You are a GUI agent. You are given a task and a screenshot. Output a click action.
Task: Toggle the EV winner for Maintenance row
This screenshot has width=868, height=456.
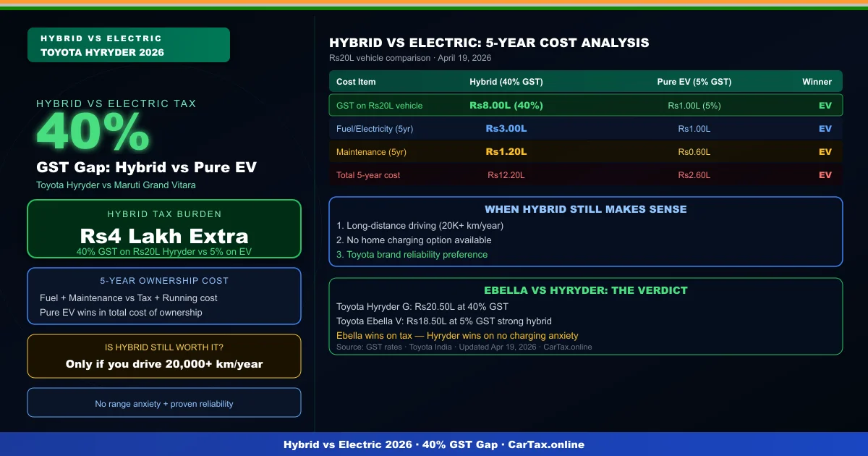(x=825, y=151)
